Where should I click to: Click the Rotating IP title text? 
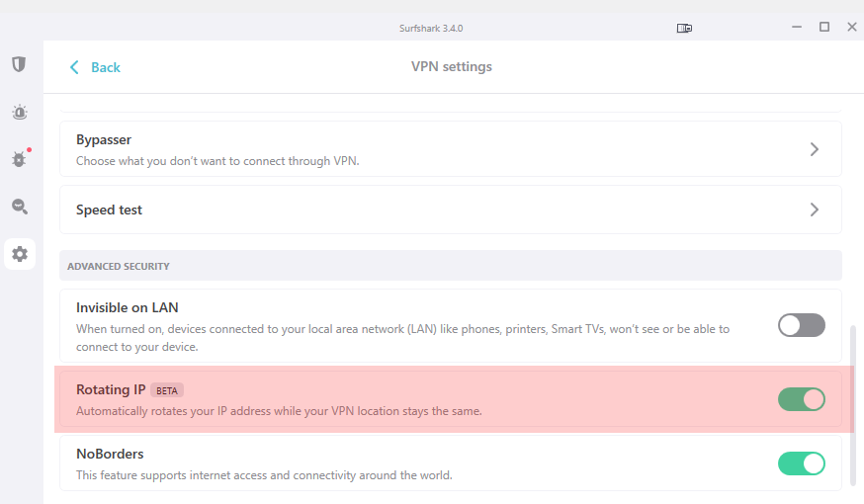point(111,390)
